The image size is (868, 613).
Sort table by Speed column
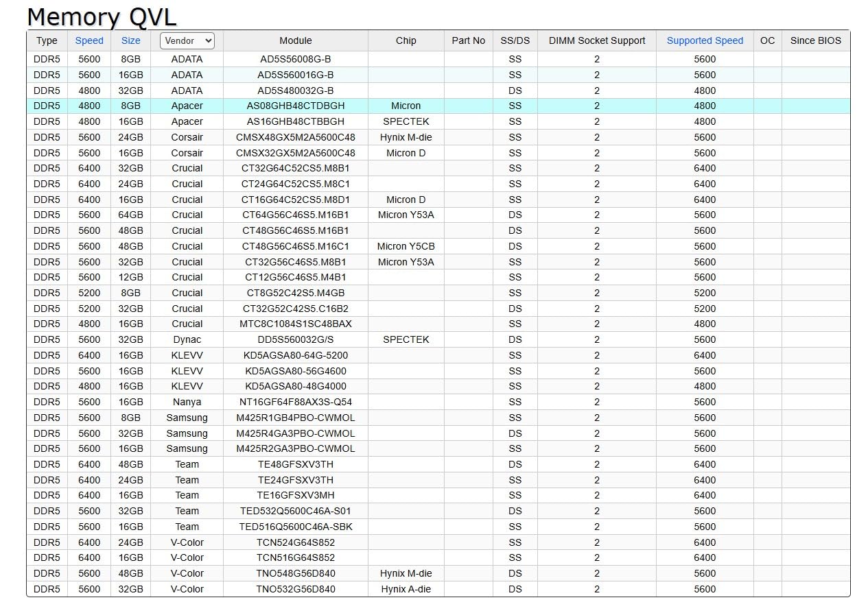pyautogui.click(x=89, y=40)
